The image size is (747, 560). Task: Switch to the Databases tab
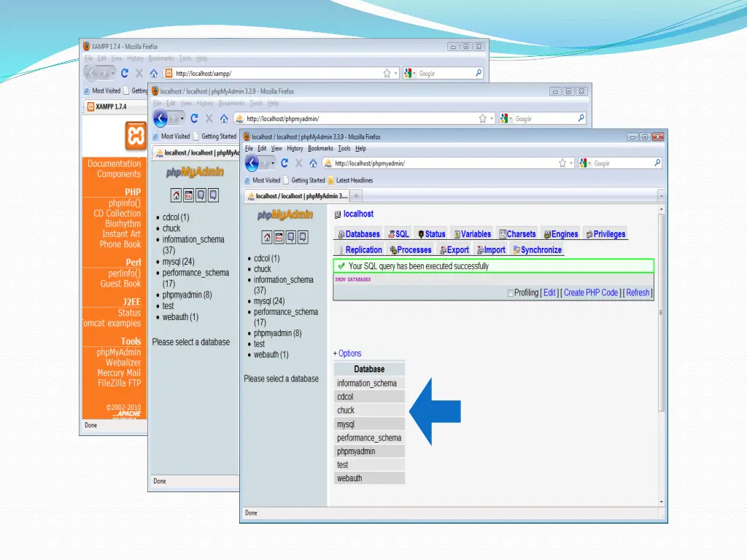click(359, 234)
